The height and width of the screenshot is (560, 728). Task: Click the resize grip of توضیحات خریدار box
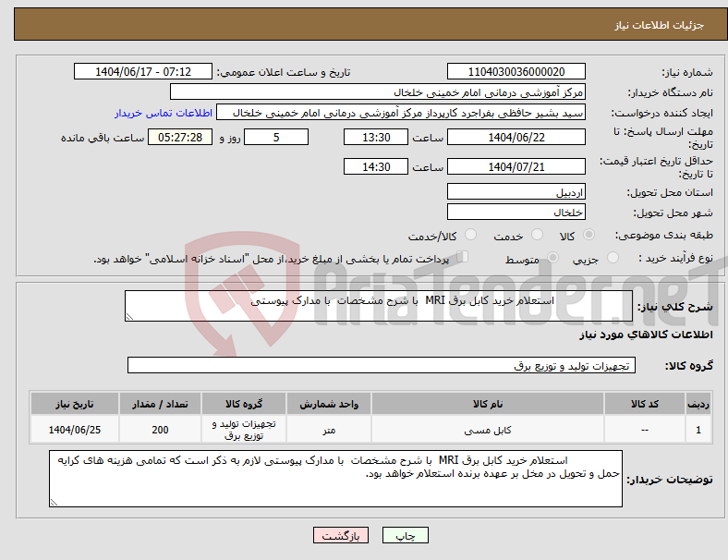(54, 503)
